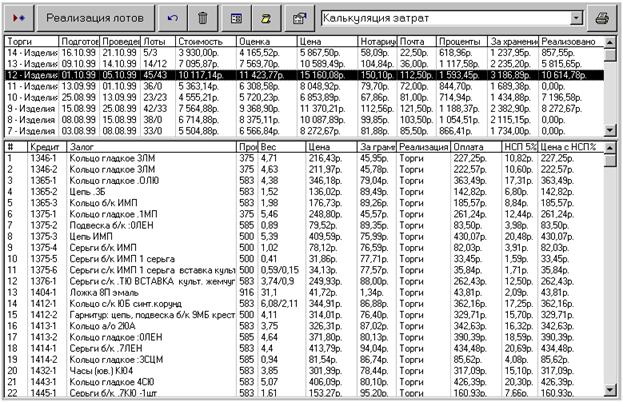Open the Калькуляция затрат dropdown arrow
623x402 pixels.
coord(575,18)
